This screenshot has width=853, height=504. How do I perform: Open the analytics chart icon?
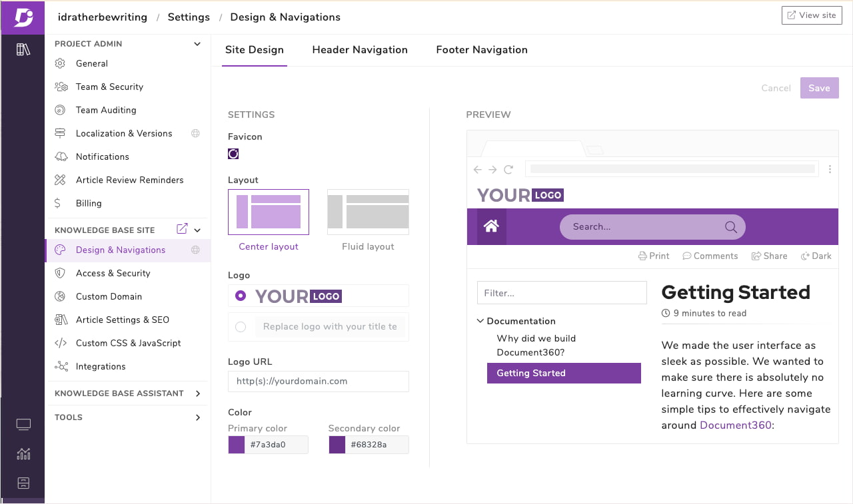23,454
